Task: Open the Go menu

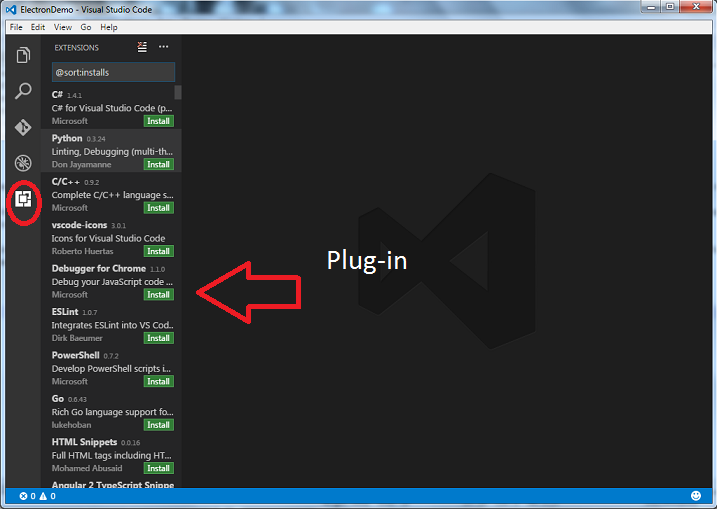Action: tap(86, 27)
